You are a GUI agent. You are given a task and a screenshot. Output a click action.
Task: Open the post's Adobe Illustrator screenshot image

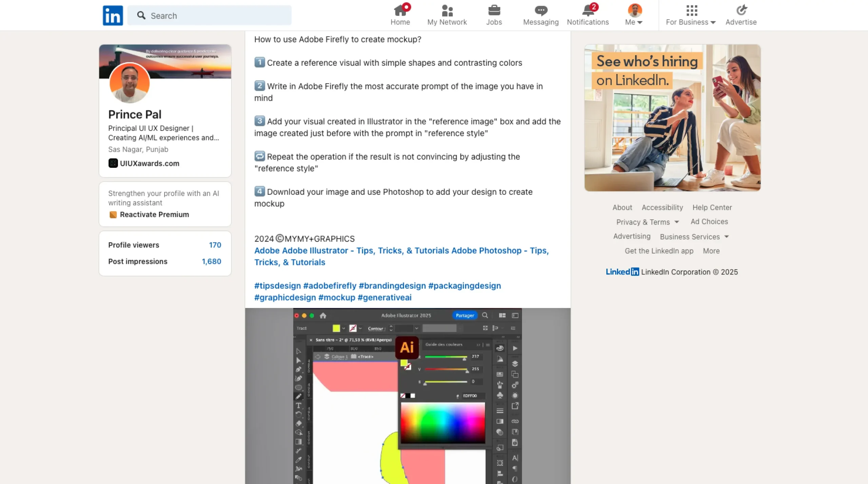click(x=408, y=396)
